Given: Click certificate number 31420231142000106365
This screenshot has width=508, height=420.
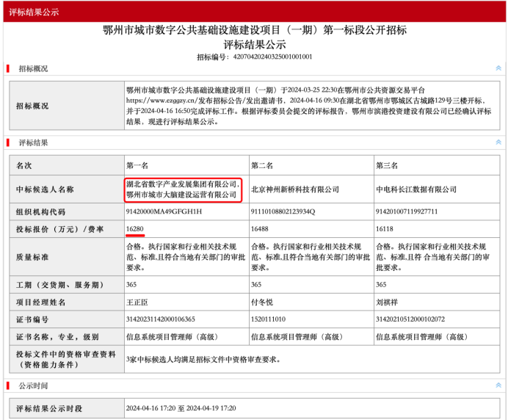Looking at the screenshot, I should click(160, 319).
